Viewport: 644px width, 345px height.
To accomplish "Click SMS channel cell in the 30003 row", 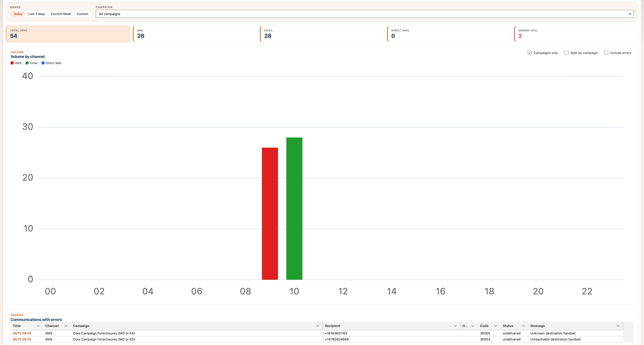I will tap(49, 339).
